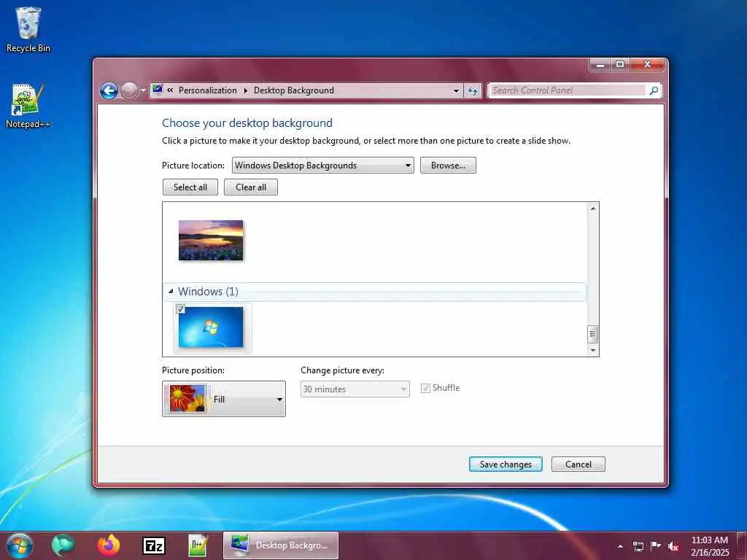Click the Control Panel icon in address bar

tap(158, 90)
